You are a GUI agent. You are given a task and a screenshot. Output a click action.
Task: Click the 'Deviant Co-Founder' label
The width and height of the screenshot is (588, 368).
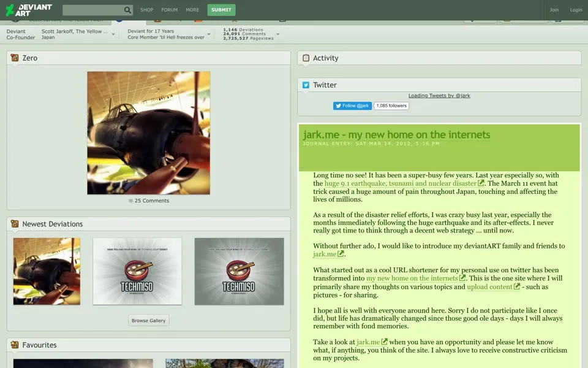(21, 34)
